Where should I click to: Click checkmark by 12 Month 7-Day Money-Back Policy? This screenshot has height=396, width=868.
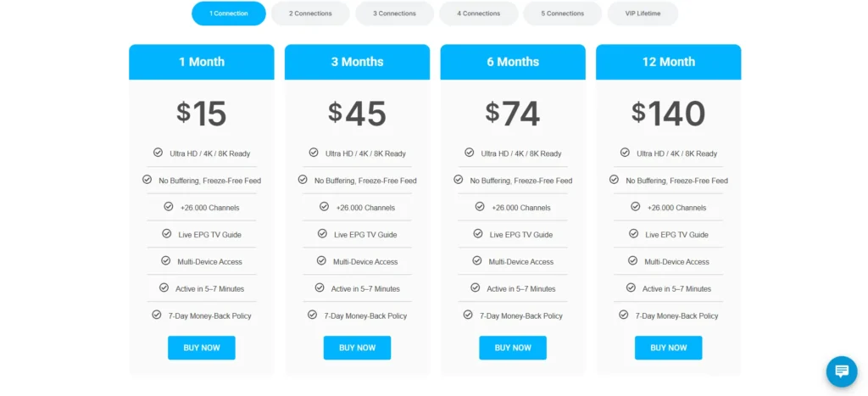(x=624, y=315)
